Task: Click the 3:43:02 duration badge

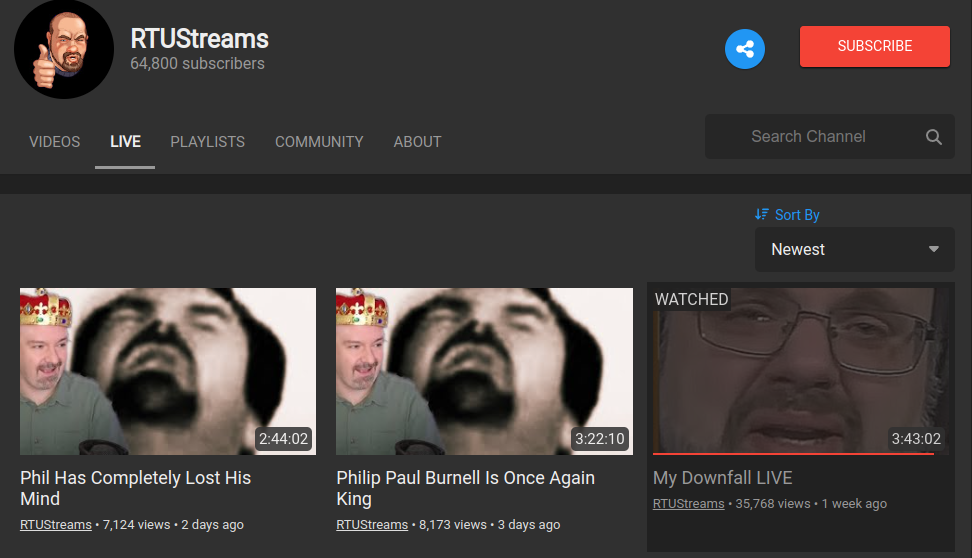Action: pos(916,439)
